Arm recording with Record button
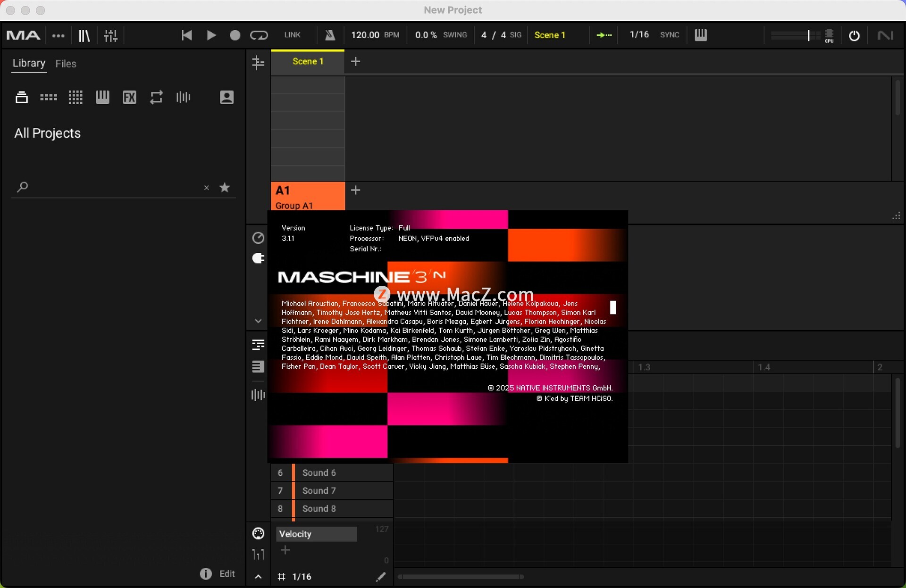The height and width of the screenshot is (588, 906). (x=235, y=35)
